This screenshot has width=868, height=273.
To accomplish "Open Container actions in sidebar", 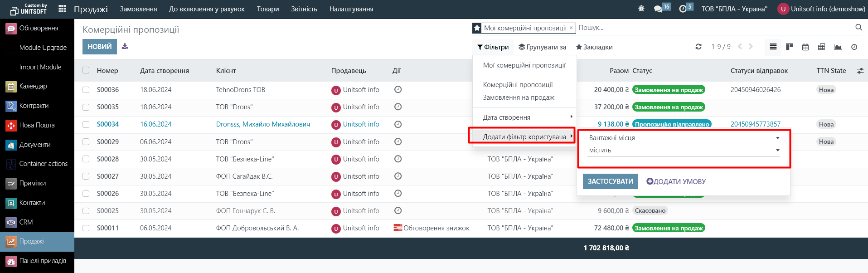I will pyautogui.click(x=37, y=164).
